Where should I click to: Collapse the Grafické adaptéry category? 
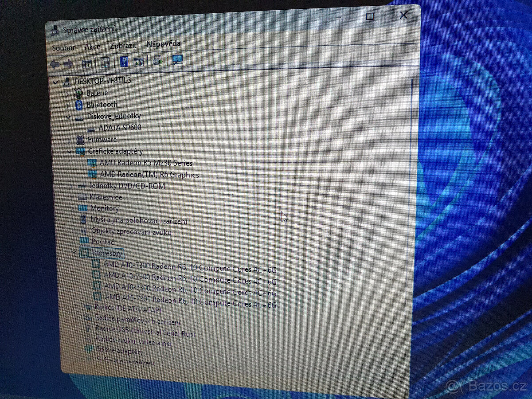[x=70, y=151]
